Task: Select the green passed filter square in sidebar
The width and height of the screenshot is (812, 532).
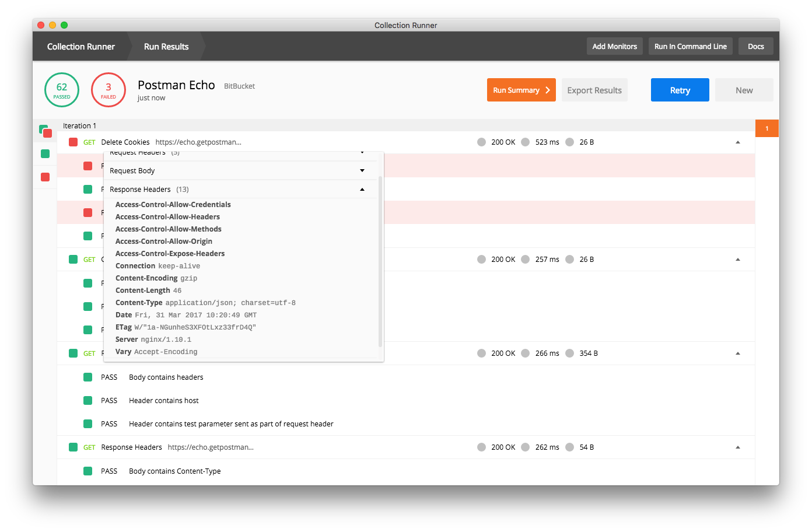Action: point(45,154)
